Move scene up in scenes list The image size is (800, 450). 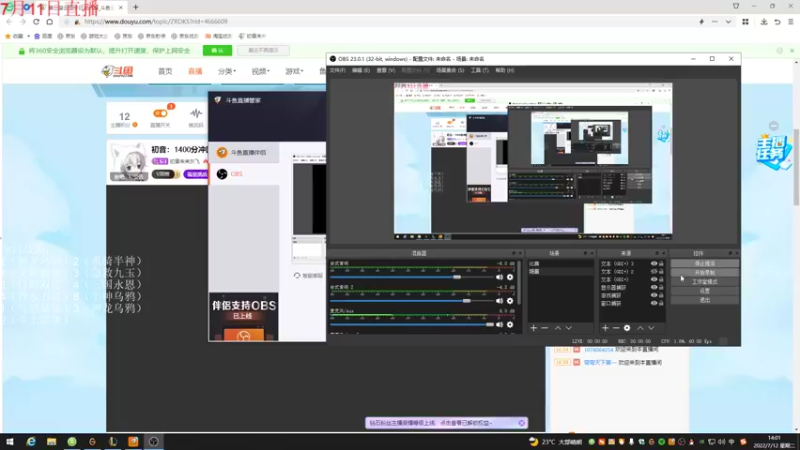pyautogui.click(x=558, y=328)
